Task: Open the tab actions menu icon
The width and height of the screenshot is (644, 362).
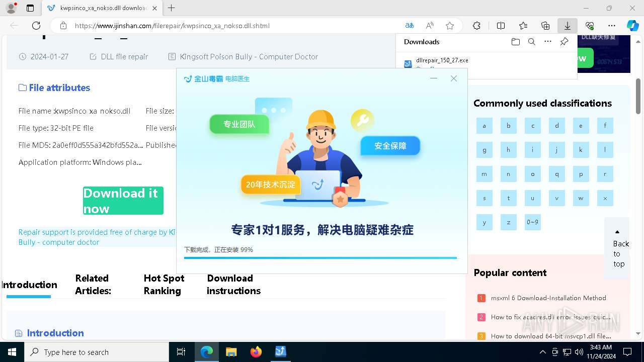Action: 30,8
